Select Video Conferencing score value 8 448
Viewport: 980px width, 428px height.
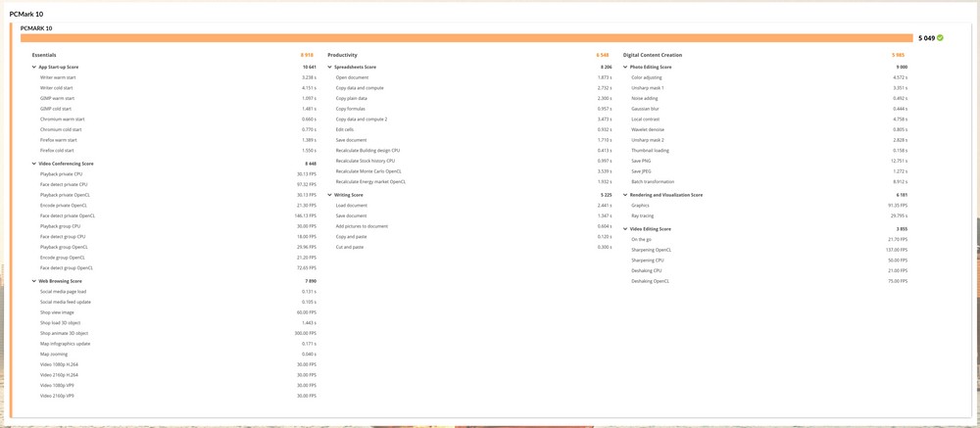pyautogui.click(x=310, y=164)
